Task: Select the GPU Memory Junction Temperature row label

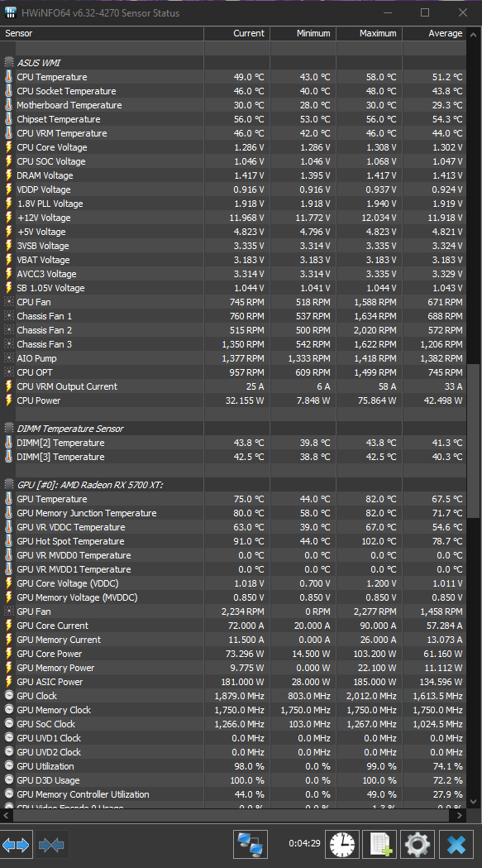Action: pos(86,513)
